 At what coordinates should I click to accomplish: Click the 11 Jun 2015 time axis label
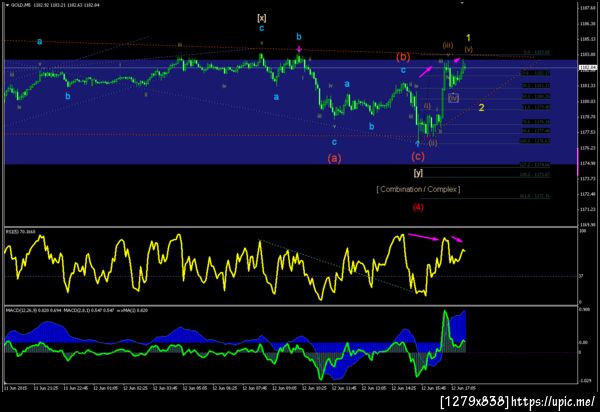(x=16, y=388)
